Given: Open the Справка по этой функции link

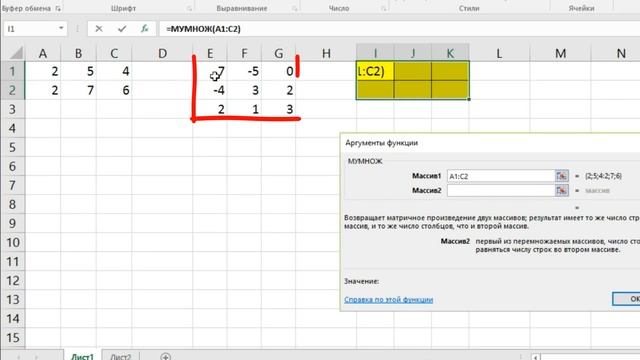Looking at the screenshot, I should click(388, 300).
